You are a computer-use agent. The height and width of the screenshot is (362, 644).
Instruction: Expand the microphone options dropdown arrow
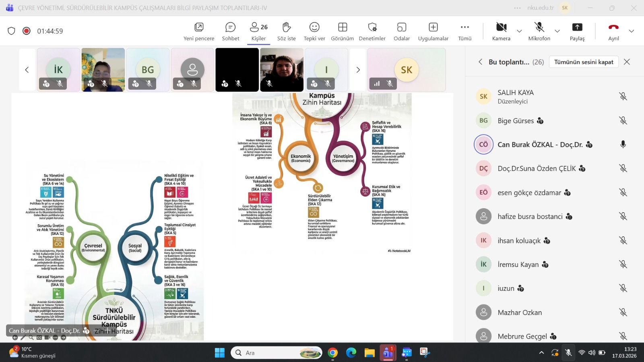pos(557,31)
